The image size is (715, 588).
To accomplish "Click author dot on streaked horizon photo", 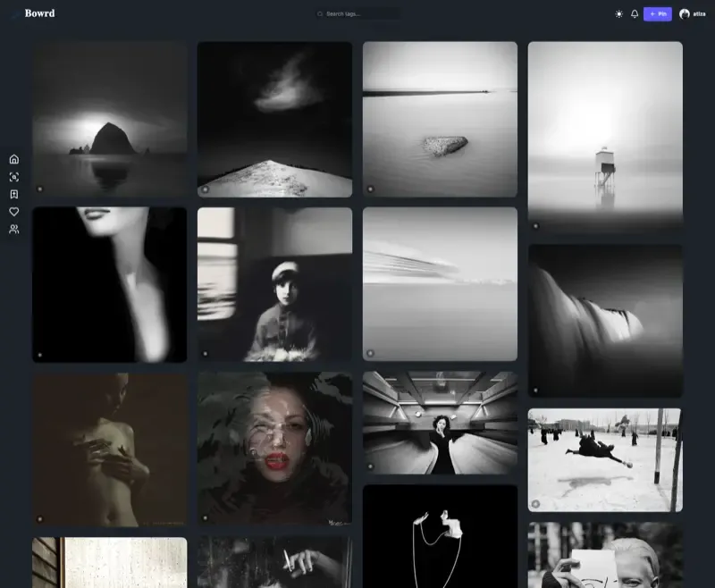I will (x=370, y=353).
